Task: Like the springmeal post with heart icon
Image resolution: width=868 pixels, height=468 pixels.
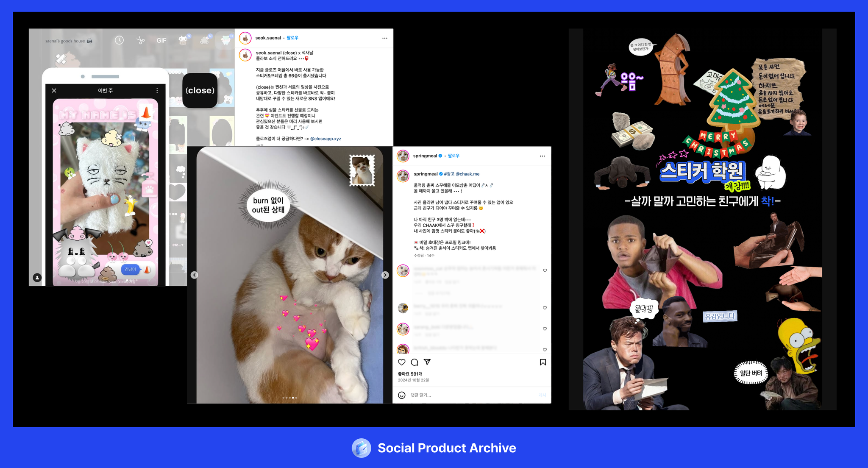Action: (x=402, y=362)
